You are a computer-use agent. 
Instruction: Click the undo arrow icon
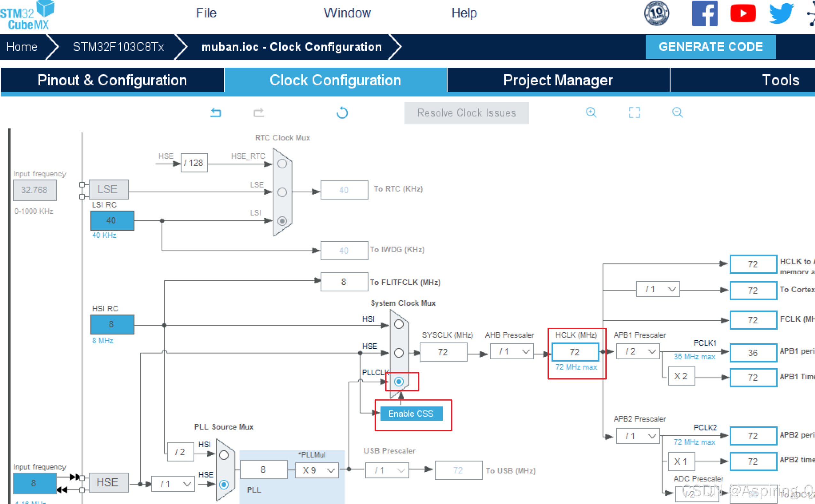(216, 113)
